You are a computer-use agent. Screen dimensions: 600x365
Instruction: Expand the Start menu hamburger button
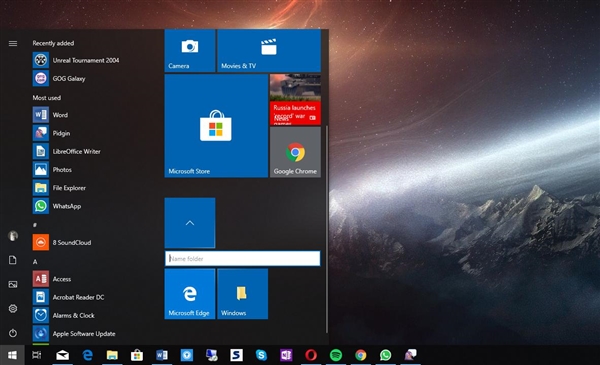pos(13,44)
